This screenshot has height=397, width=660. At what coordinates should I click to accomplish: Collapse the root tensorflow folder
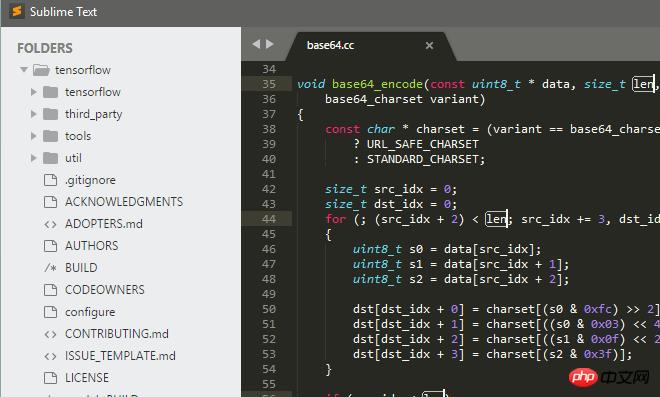click(24, 69)
